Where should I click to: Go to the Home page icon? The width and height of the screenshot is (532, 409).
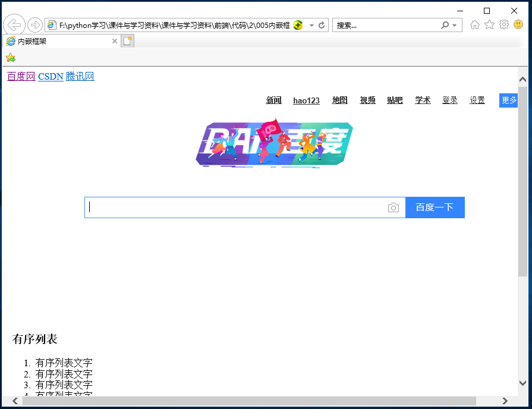(475, 25)
